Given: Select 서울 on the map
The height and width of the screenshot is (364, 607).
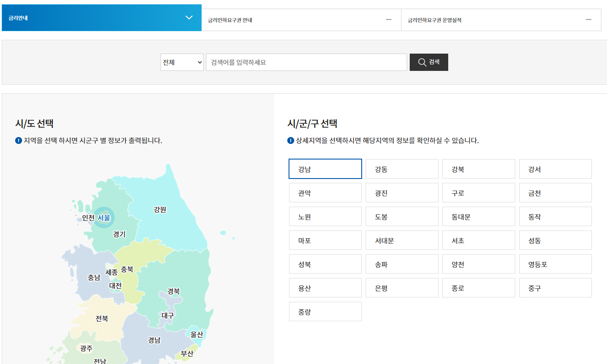Looking at the screenshot, I should 104,218.
